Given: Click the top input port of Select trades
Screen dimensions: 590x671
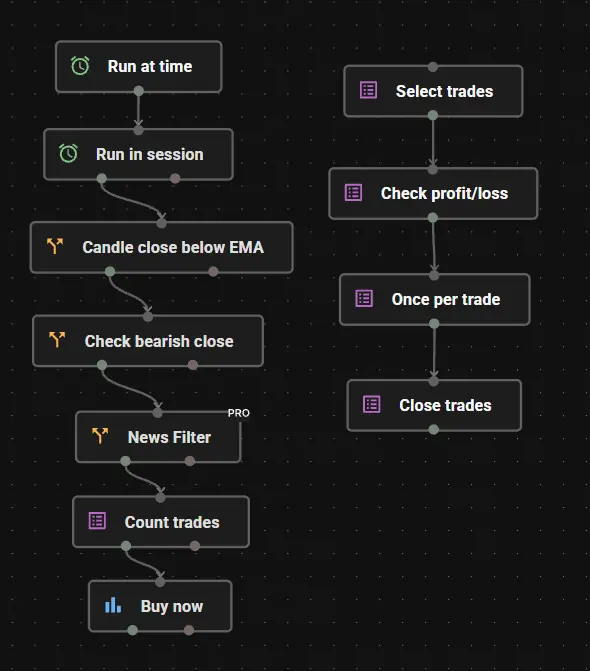Looking at the screenshot, I should (433, 67).
